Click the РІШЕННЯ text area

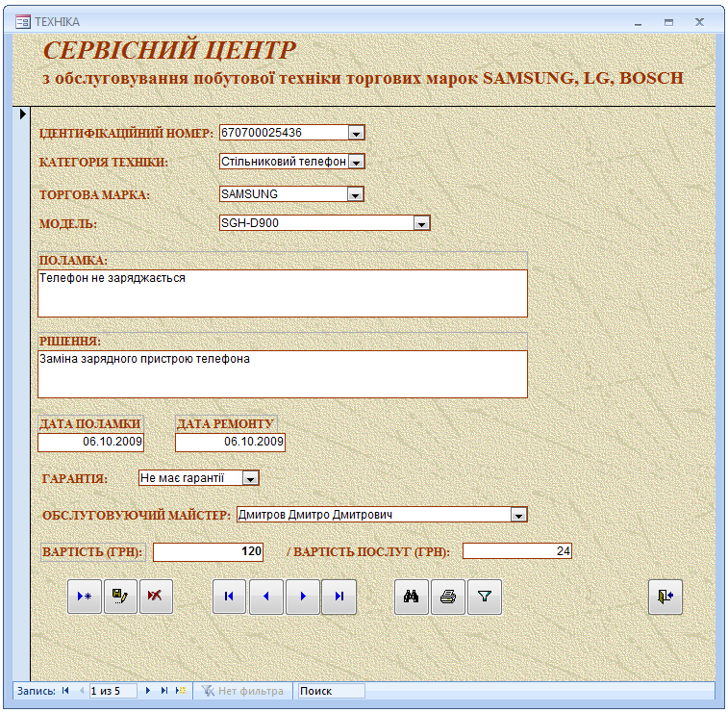tap(283, 374)
